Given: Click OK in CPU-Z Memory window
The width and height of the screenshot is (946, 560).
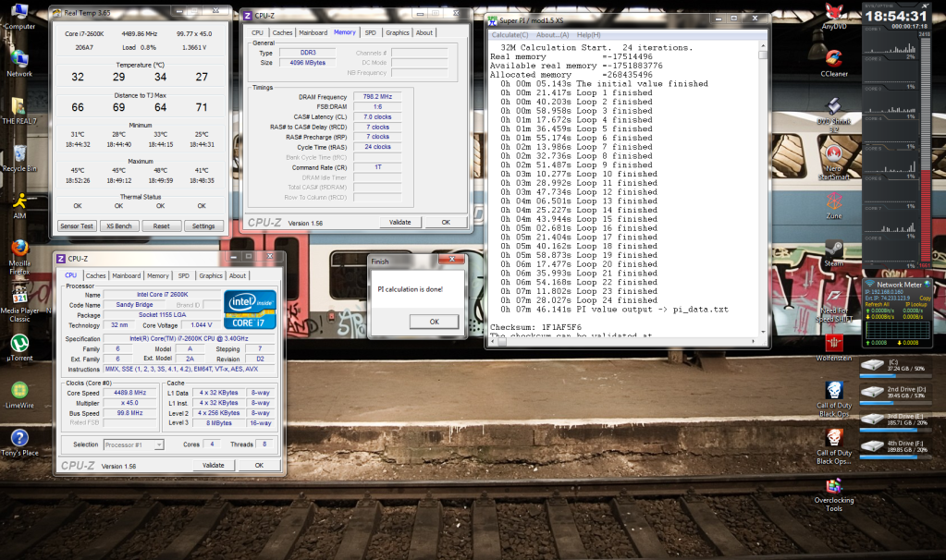Looking at the screenshot, I should [446, 223].
